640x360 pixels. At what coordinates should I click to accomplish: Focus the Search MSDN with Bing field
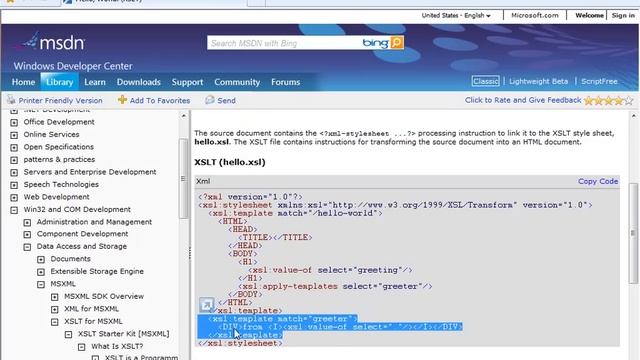285,43
